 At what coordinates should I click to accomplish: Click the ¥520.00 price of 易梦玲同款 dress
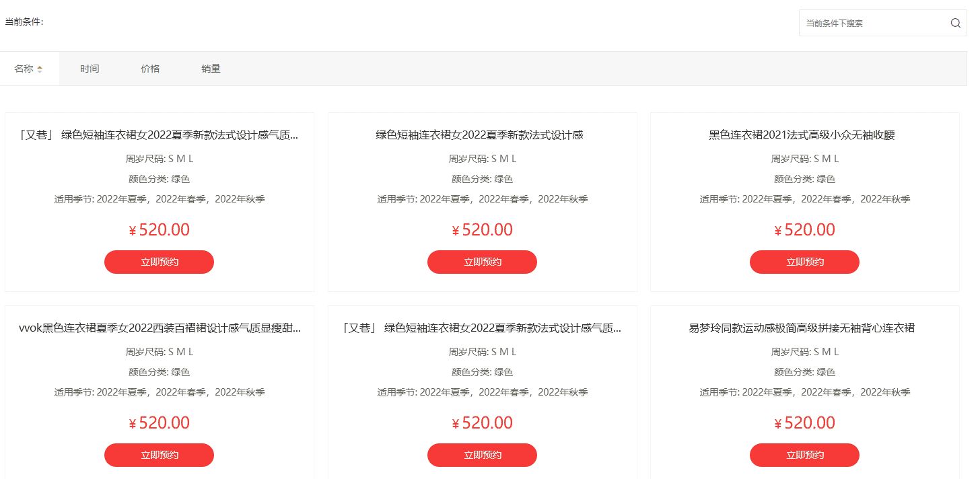point(804,422)
